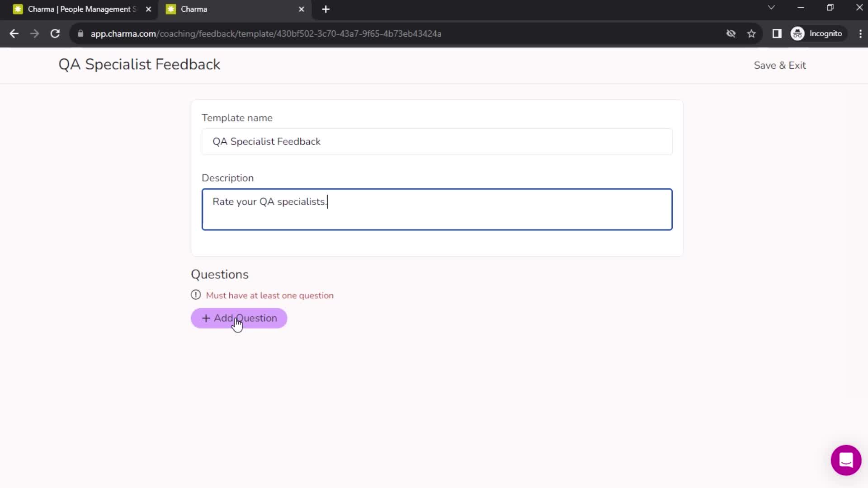Click Save & Exit
Viewport: 868px width, 488px height.
pyautogui.click(x=779, y=66)
